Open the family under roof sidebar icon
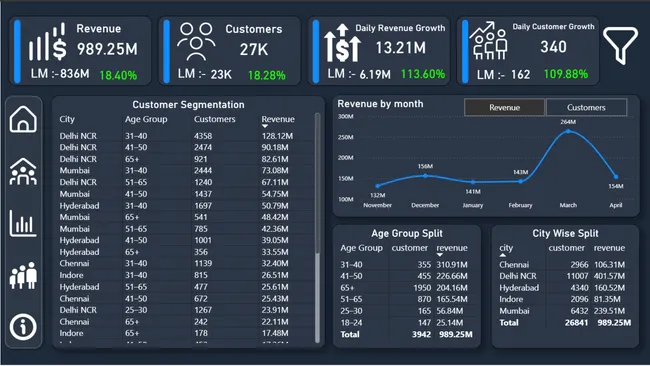Screen dimensions: 650x366 pyautogui.click(x=23, y=171)
